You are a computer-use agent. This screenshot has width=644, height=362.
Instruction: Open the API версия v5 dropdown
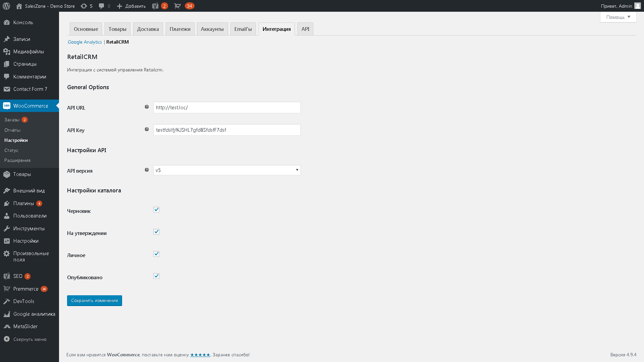(x=227, y=170)
